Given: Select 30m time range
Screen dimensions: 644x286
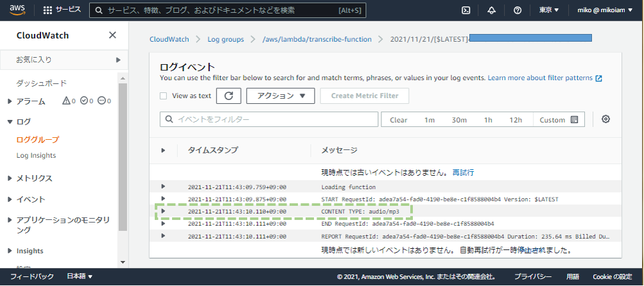Looking at the screenshot, I should pos(459,120).
